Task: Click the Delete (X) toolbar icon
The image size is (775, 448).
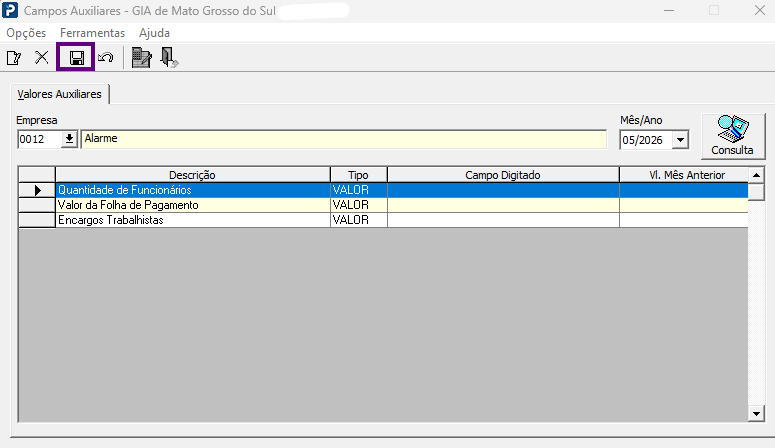Action: point(42,57)
